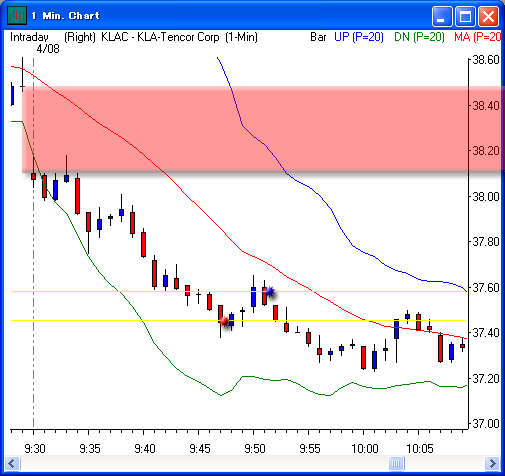This screenshot has height=476, width=505.
Task: Maximize the 1 Min. Chart window
Action: [x=465, y=16]
